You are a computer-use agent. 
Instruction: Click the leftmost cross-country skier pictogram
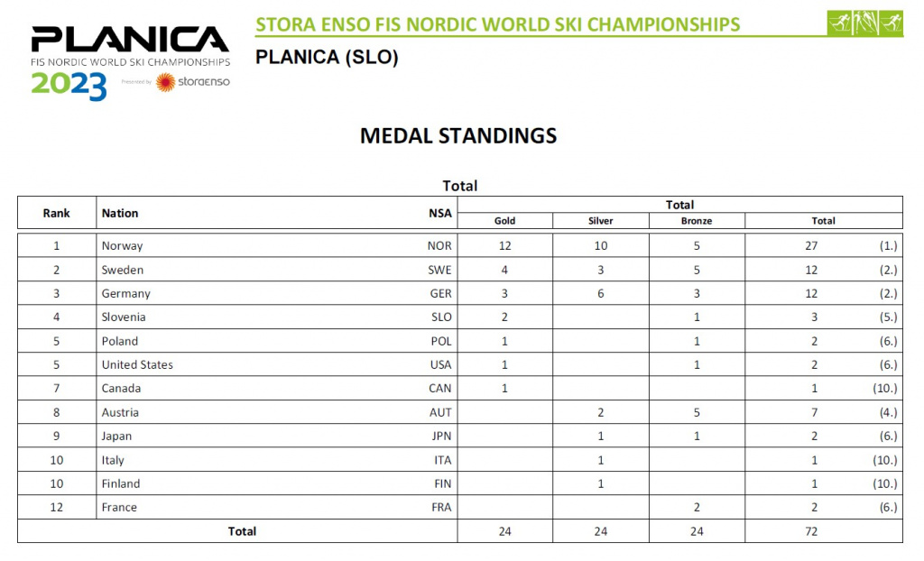point(840,23)
